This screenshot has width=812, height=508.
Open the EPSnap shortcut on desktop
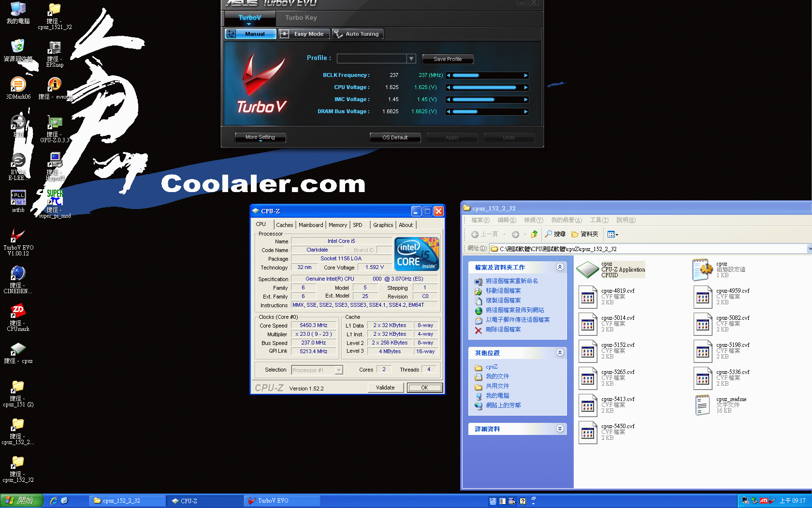[55, 54]
